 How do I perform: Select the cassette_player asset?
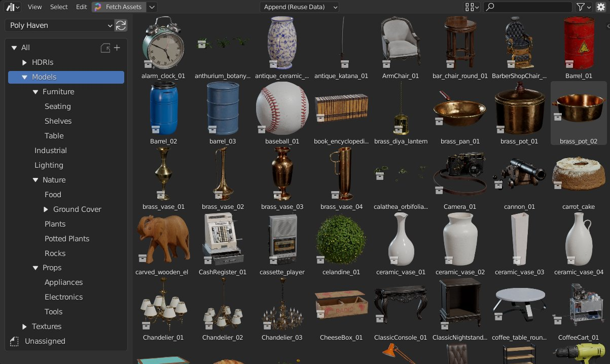point(282,239)
